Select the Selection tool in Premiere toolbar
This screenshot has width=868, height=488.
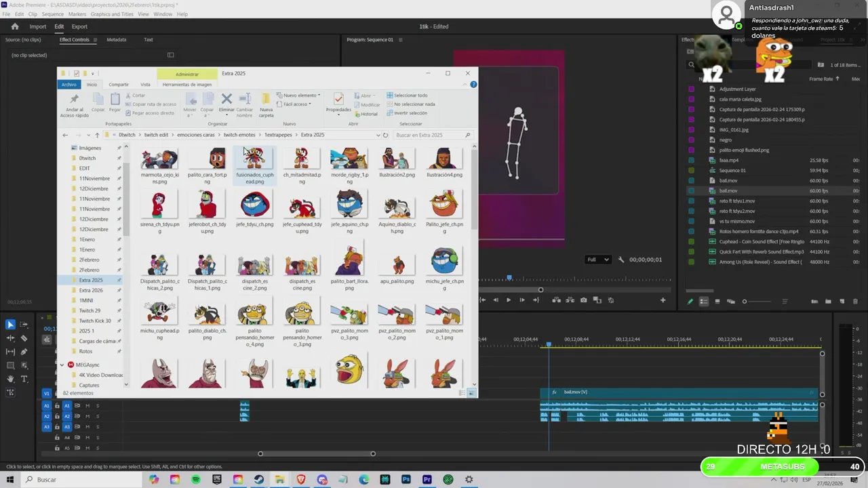click(10, 325)
